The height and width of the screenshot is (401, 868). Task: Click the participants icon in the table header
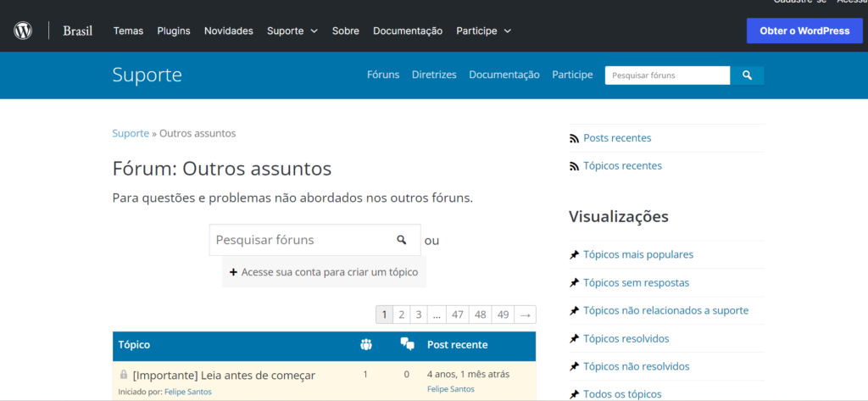pos(365,344)
